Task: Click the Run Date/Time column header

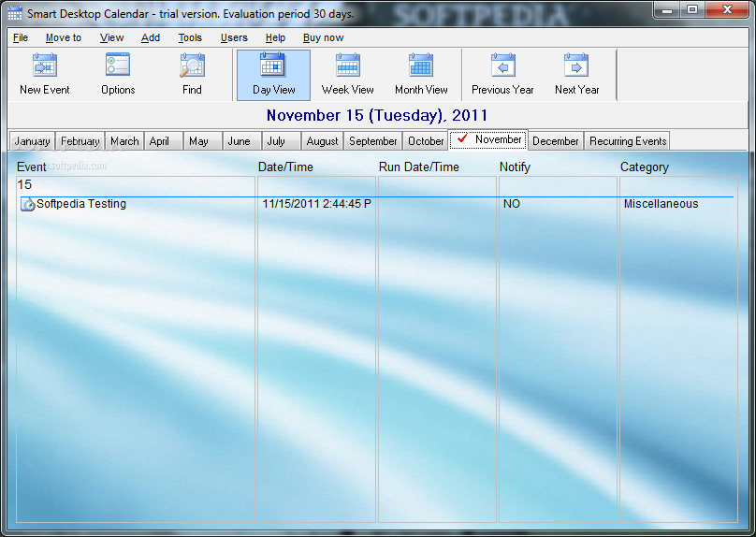Action: (x=418, y=167)
